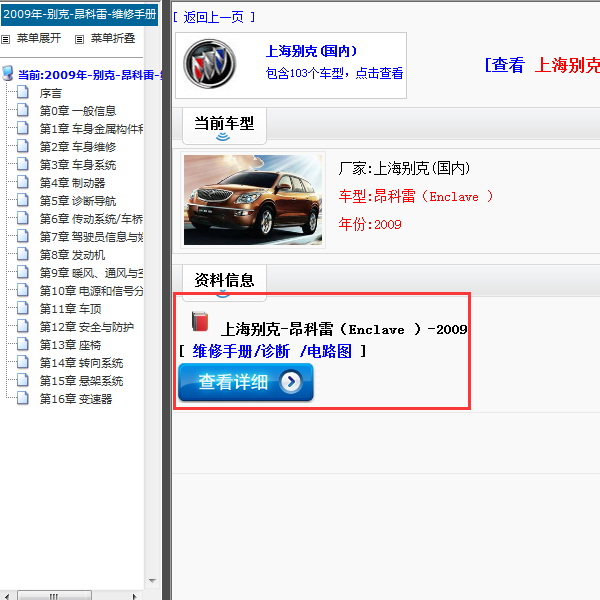This screenshot has width=600, height=600.
Task: Open 第16章 变速器 chapter
Action: [76, 399]
